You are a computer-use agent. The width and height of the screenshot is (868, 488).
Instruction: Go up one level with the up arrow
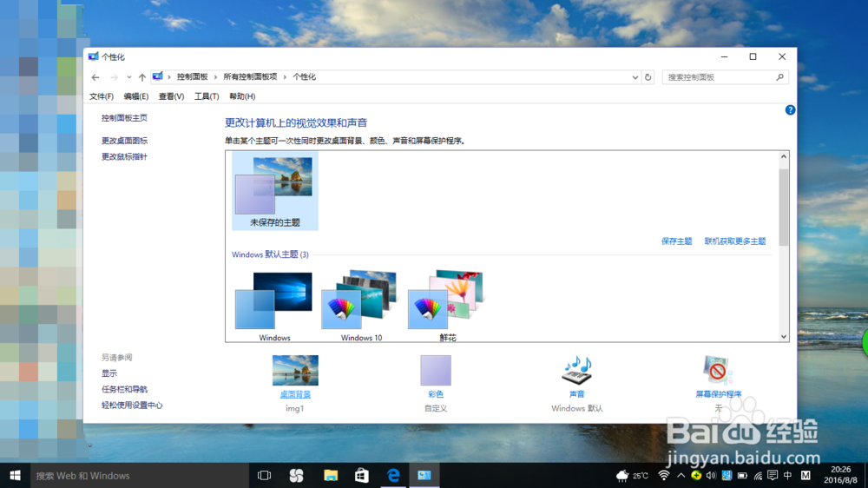click(142, 77)
